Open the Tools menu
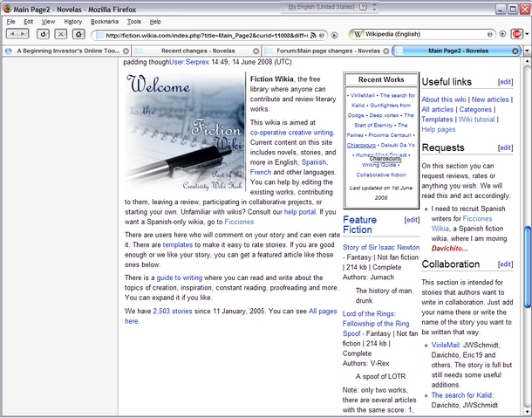Screen dimensions: 532x418 click(134, 22)
